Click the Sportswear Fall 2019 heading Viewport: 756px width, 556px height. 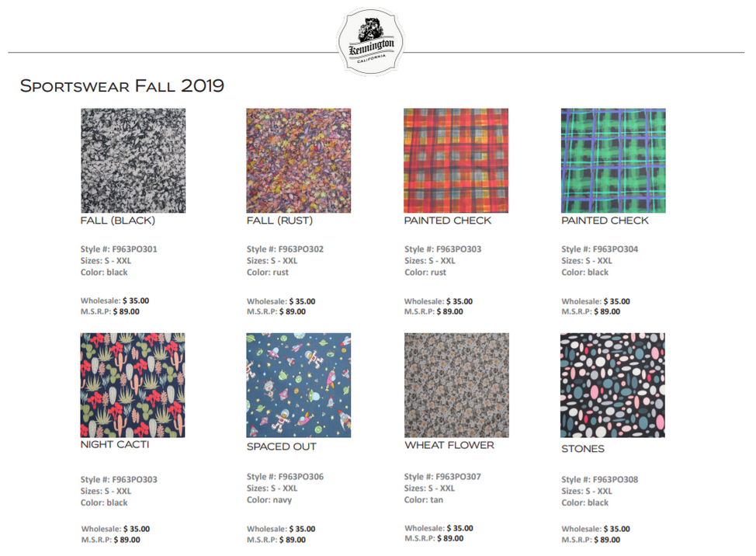[x=122, y=86]
